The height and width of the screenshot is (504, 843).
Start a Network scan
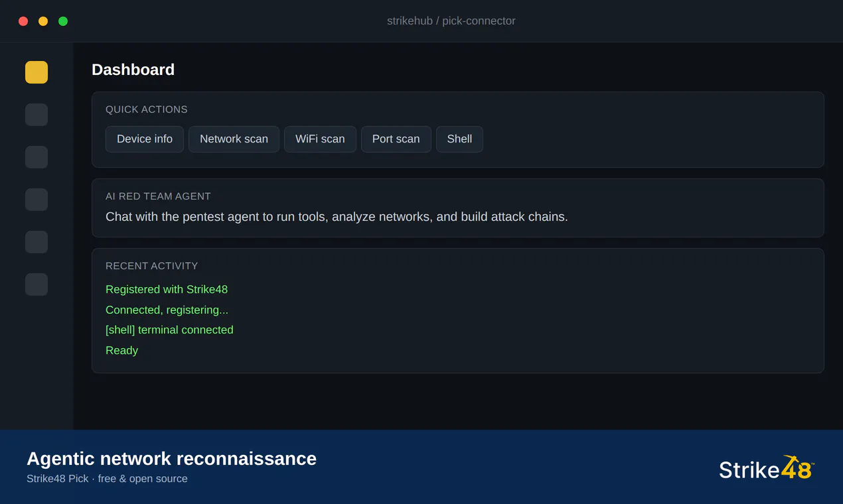click(234, 139)
